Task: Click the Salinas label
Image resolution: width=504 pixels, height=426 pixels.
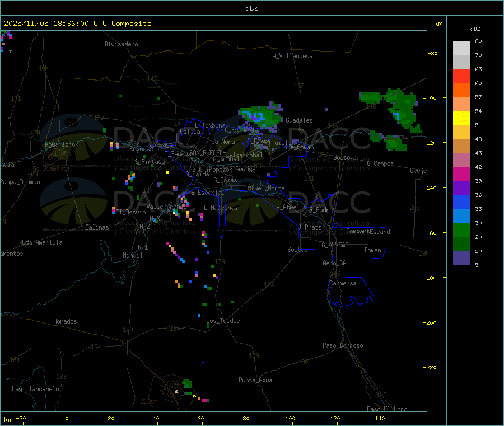Action: (97, 227)
